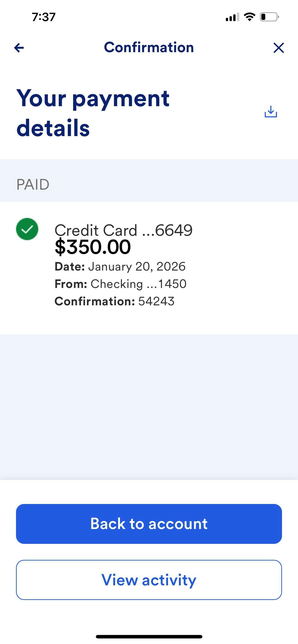
Task: Tap the cellular signal bars
Action: point(232,17)
